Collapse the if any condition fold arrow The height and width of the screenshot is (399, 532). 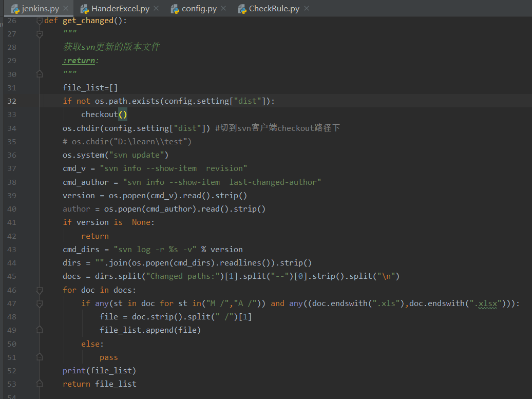pyautogui.click(x=40, y=303)
